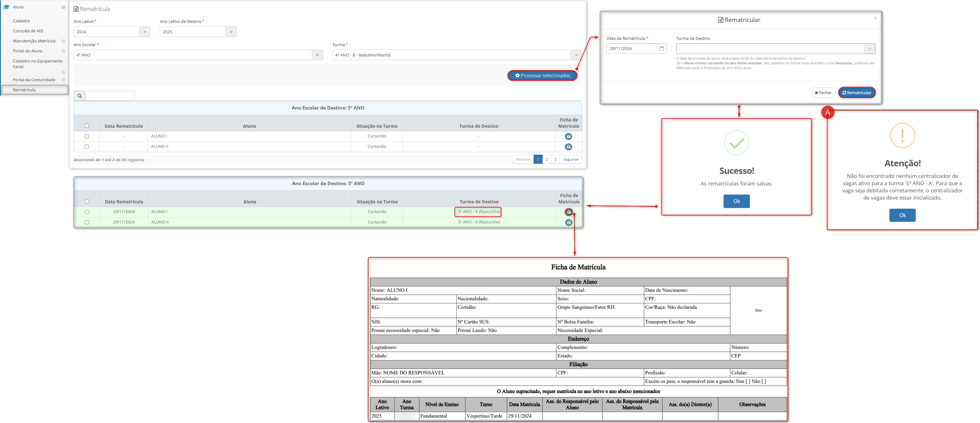Click Ok in Sucesso dialog
Image resolution: width=980 pixels, height=423 pixels.
pos(736,201)
